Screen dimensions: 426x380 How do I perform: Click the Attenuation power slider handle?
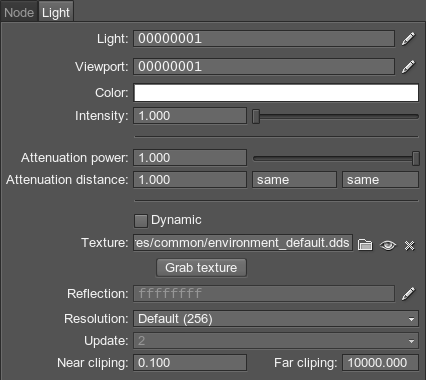tap(415, 158)
